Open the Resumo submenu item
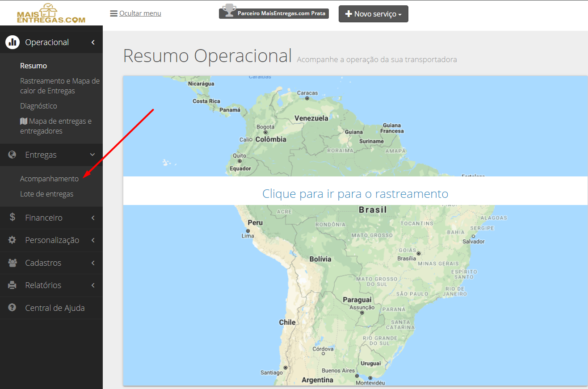Viewport: 588px width, 389px height. click(x=34, y=66)
